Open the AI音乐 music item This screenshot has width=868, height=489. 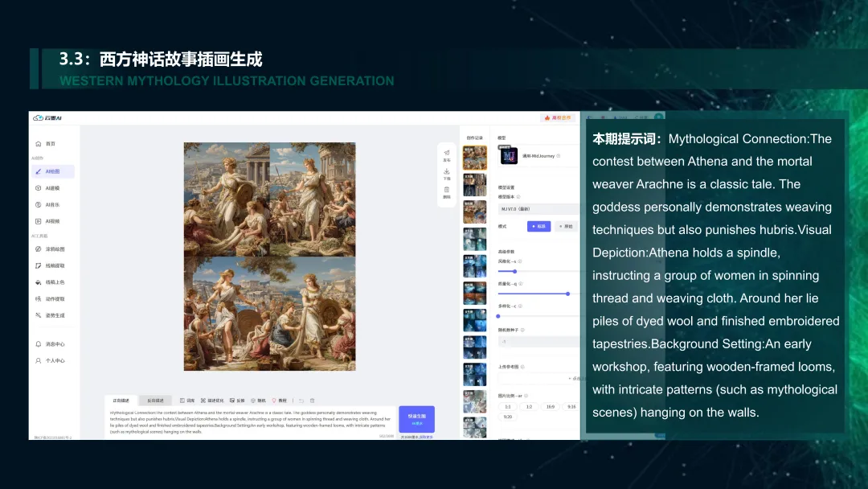(47, 205)
